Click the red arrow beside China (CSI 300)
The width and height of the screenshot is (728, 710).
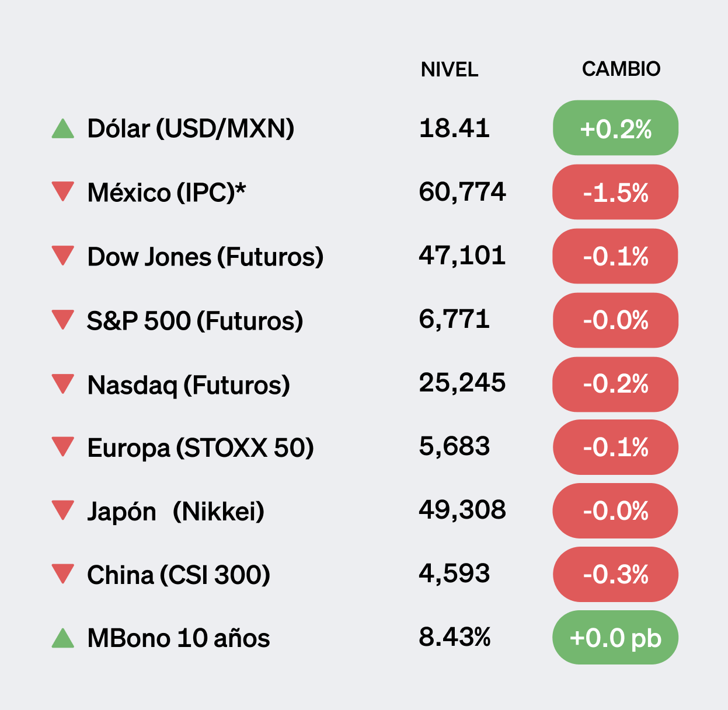[x=63, y=573]
